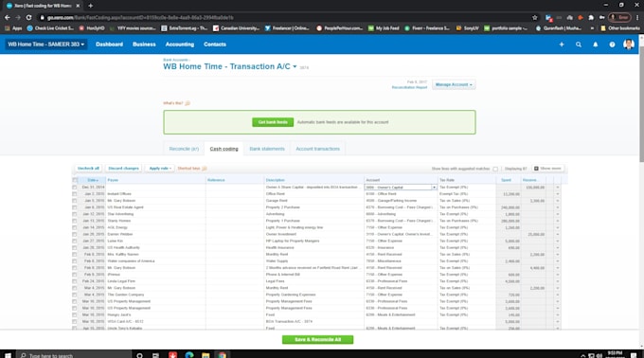Click the browser back arrow
Image resolution: width=644 pixels, height=358 pixels.
click(7, 18)
